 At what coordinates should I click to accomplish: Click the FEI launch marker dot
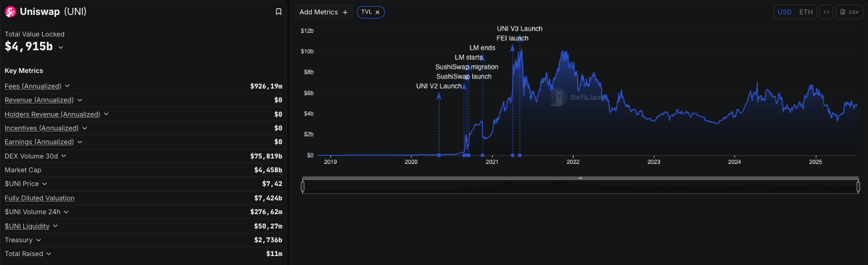[512, 156]
